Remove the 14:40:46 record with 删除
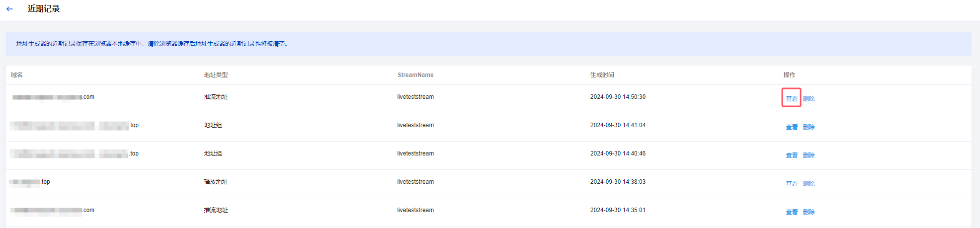 click(x=809, y=155)
